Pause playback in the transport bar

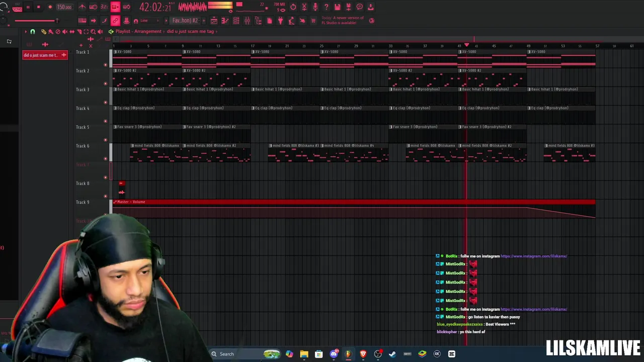28,7
